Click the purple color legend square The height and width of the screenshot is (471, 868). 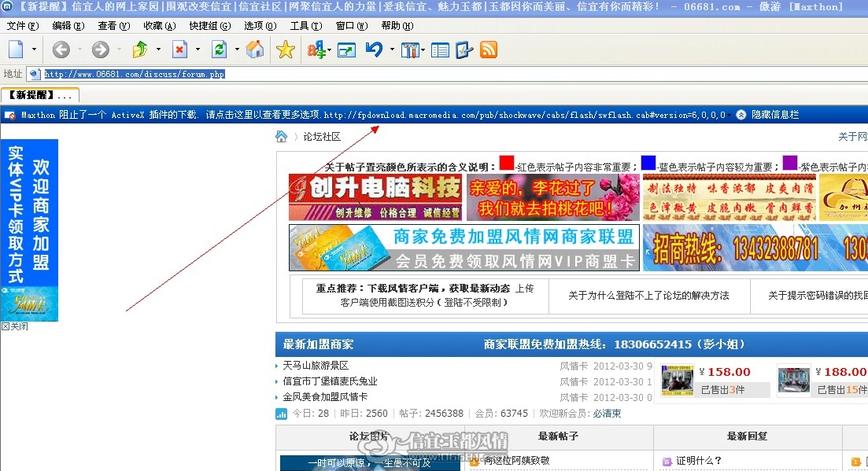[790, 163]
